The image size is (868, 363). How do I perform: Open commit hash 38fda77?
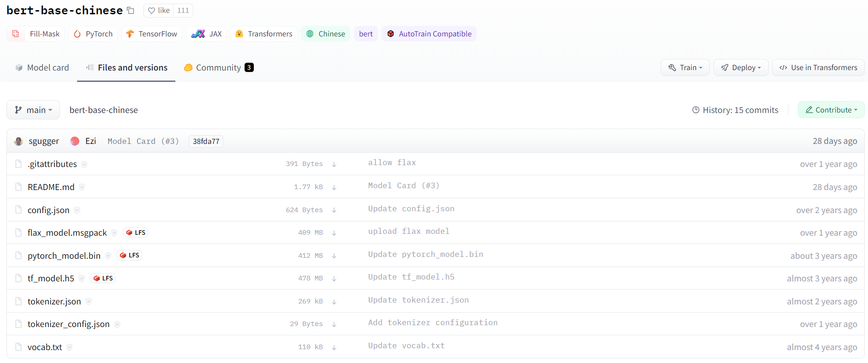(x=206, y=141)
